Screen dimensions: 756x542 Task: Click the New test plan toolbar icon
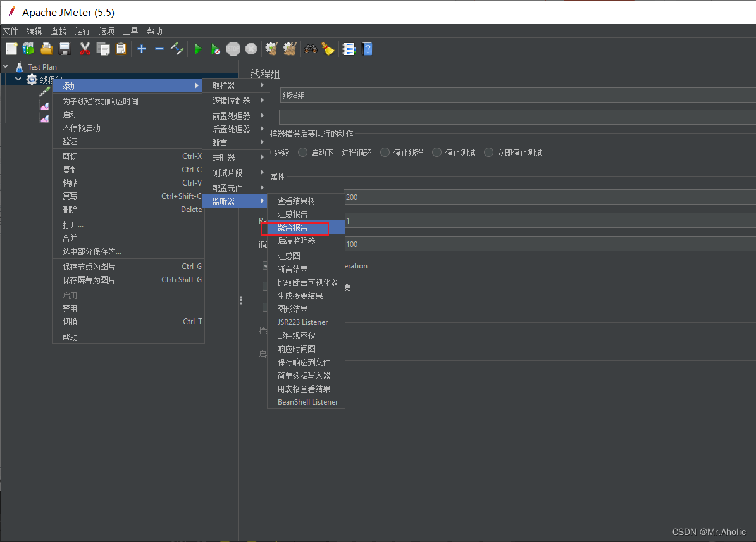click(11, 49)
